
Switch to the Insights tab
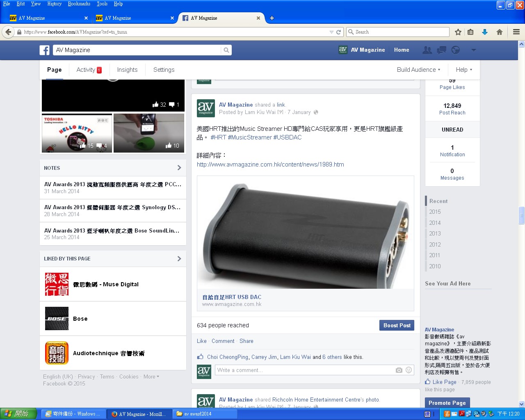[127, 70]
